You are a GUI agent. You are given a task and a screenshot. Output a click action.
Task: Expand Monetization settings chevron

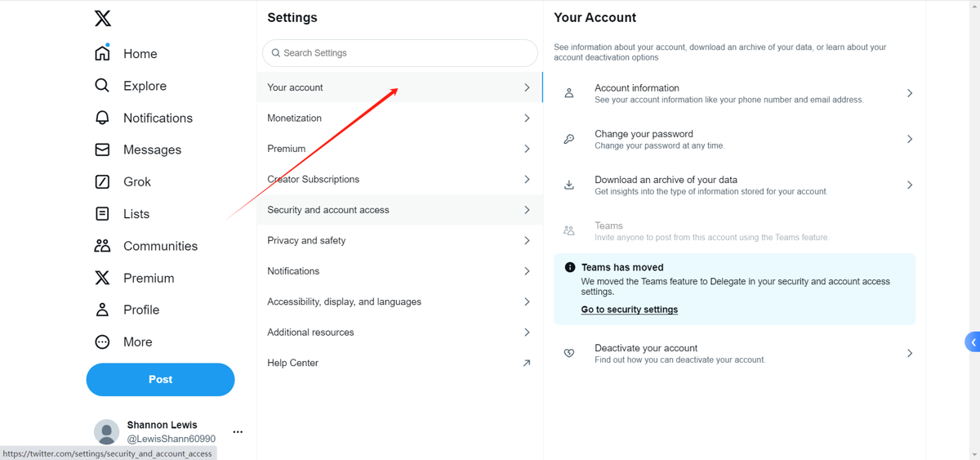click(x=527, y=118)
